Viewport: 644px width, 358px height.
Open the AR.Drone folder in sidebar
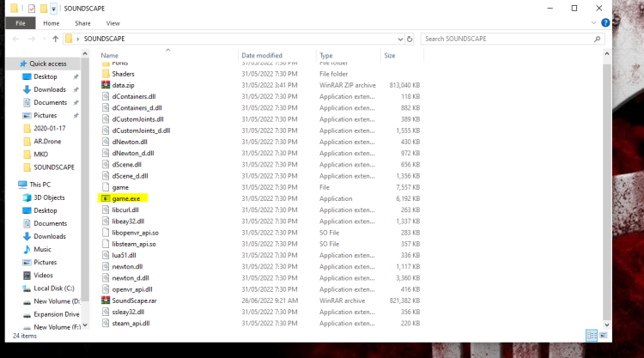pyautogui.click(x=47, y=142)
